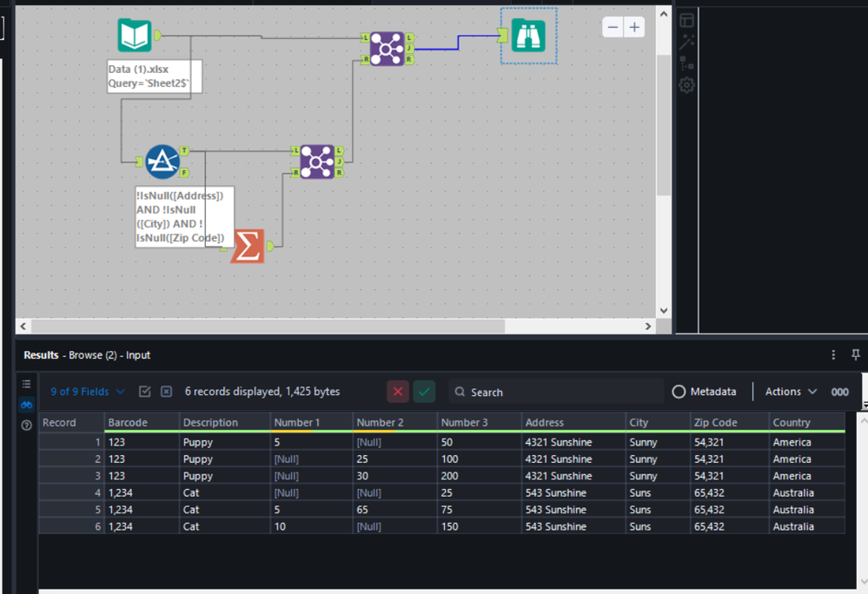Click the Input Data output anchor

157,36
